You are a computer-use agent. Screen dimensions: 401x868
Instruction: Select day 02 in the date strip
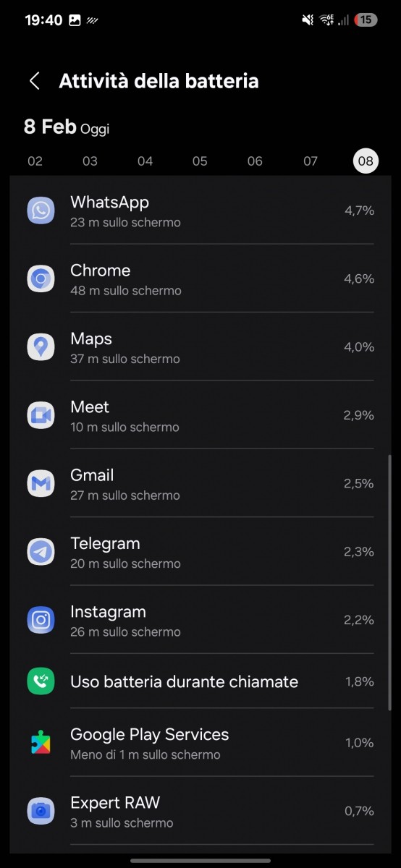click(x=35, y=161)
